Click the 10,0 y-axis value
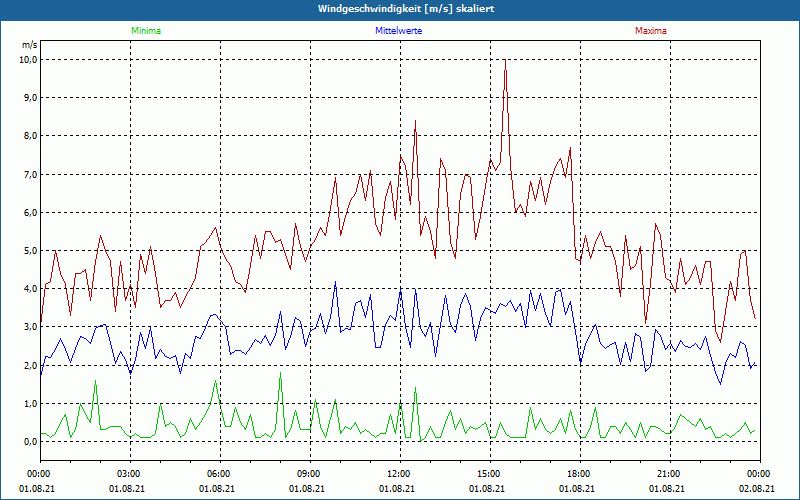The height and width of the screenshot is (500, 800). (29, 60)
